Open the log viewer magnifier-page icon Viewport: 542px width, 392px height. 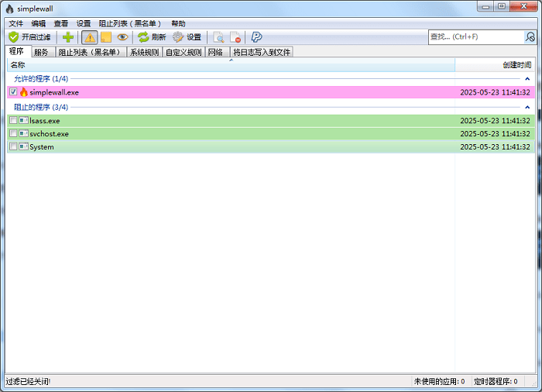point(219,37)
